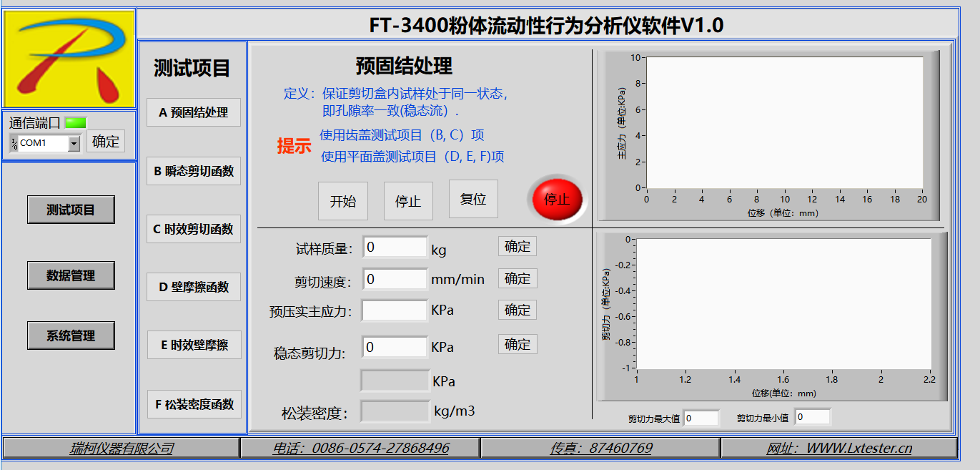Click the website link WWW.Lxtester.cn

click(x=838, y=449)
